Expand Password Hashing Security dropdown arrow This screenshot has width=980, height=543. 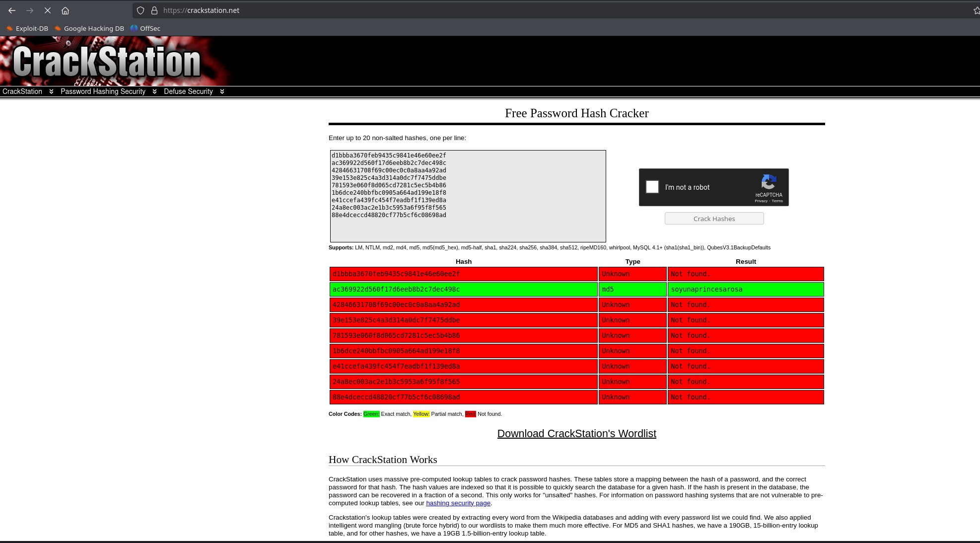154,91
